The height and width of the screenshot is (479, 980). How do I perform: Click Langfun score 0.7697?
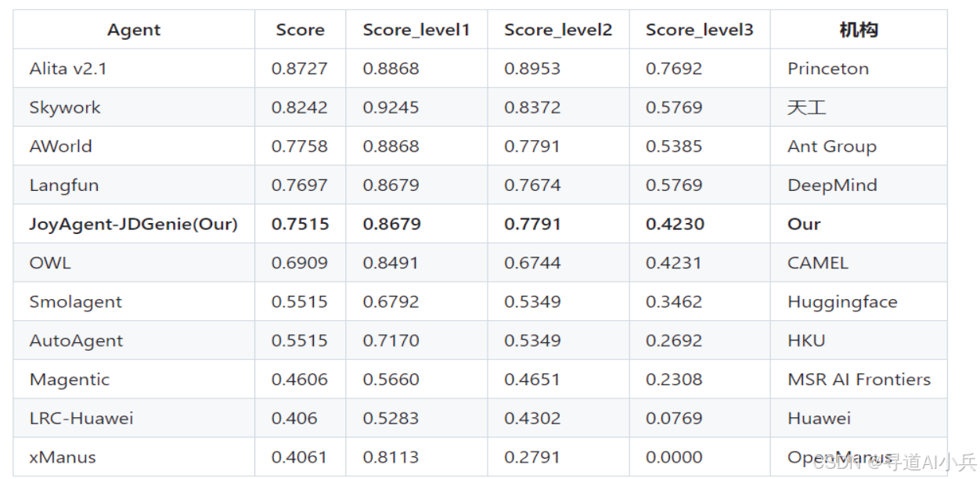pos(300,185)
